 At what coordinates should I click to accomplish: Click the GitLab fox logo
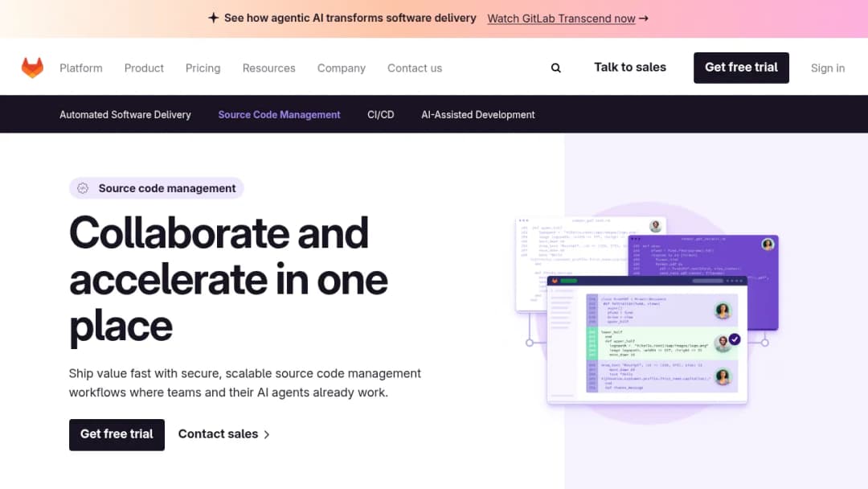(32, 68)
